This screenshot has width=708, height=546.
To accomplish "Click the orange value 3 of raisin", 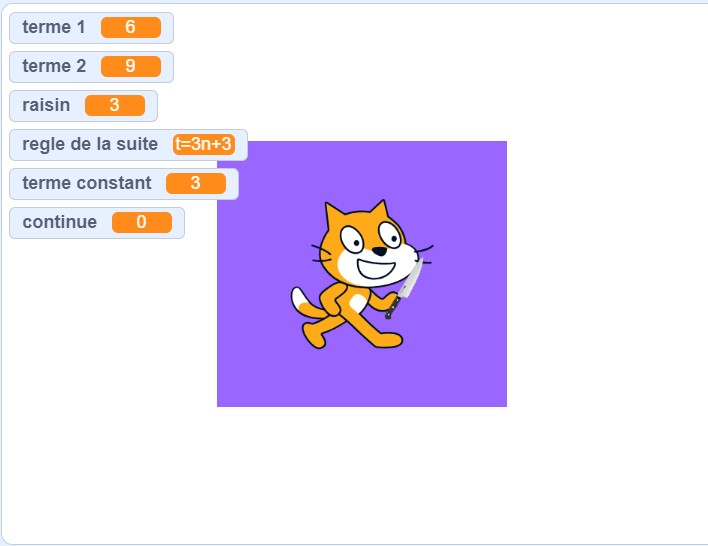I will [115, 105].
